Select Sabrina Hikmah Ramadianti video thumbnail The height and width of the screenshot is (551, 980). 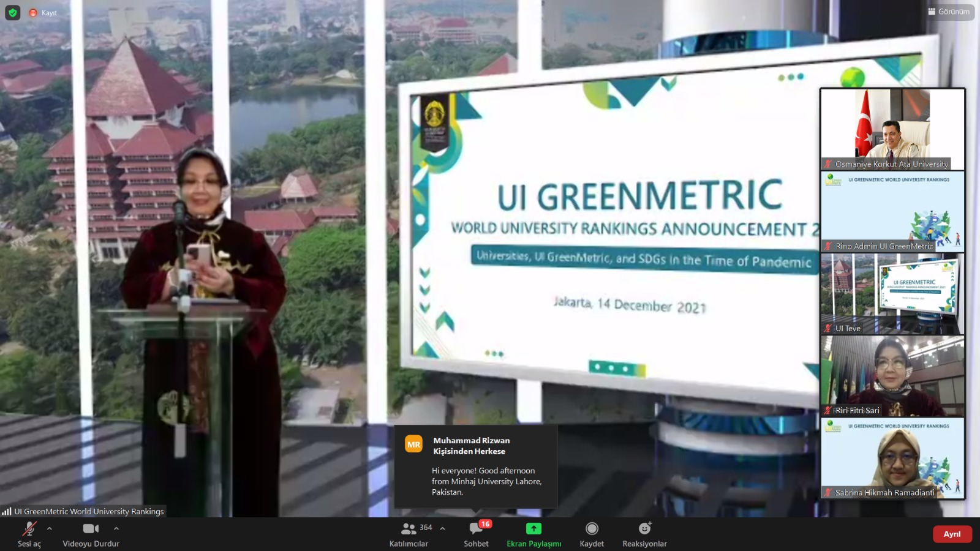coord(892,458)
